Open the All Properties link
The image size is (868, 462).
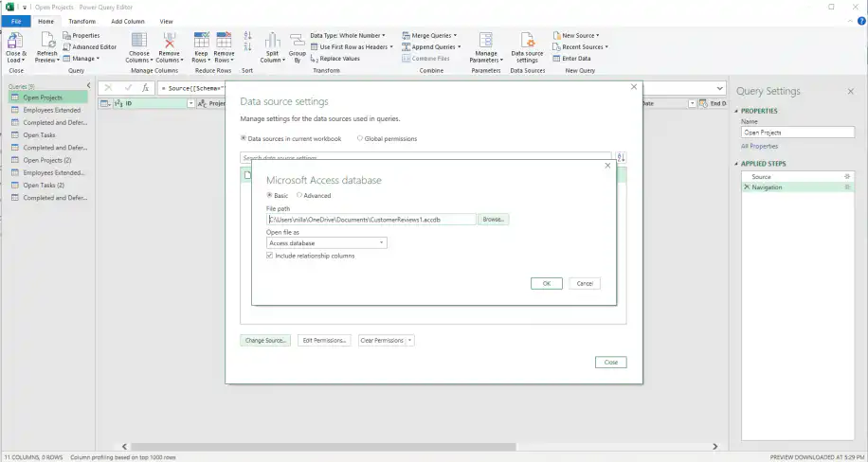[x=760, y=146]
